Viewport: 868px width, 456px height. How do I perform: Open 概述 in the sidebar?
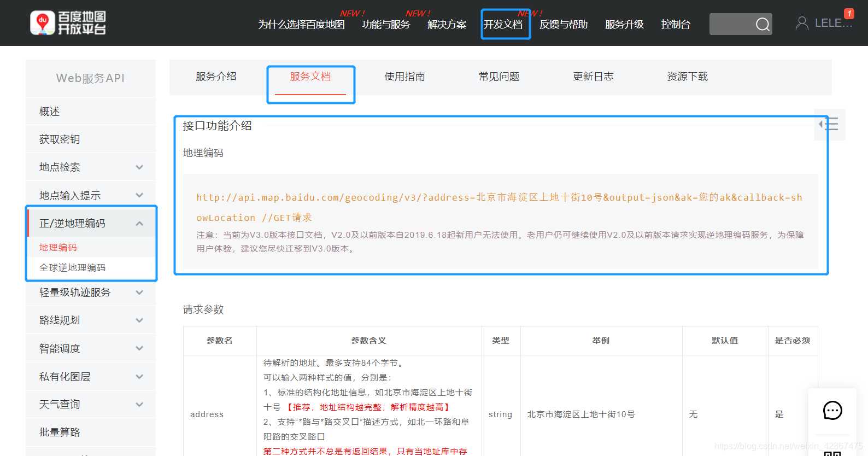tap(91, 112)
